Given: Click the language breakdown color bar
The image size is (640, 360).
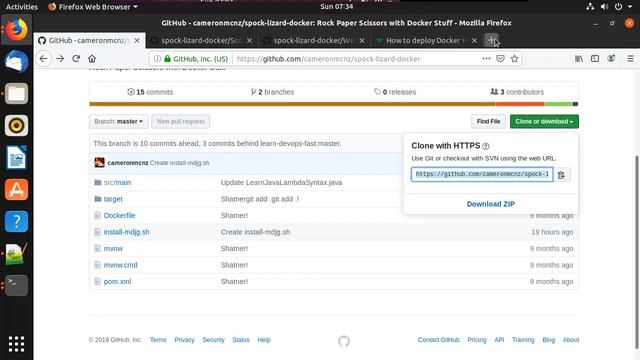Looking at the screenshot, I should tap(333, 104).
